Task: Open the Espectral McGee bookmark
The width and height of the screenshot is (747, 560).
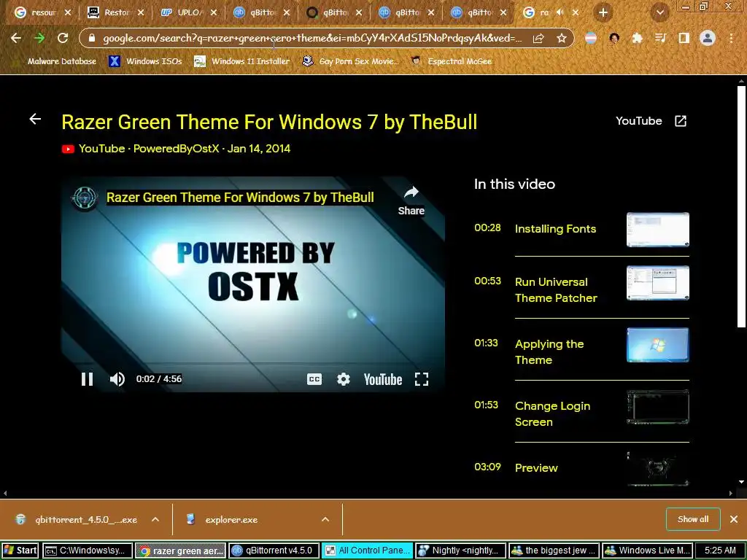Action: point(452,61)
